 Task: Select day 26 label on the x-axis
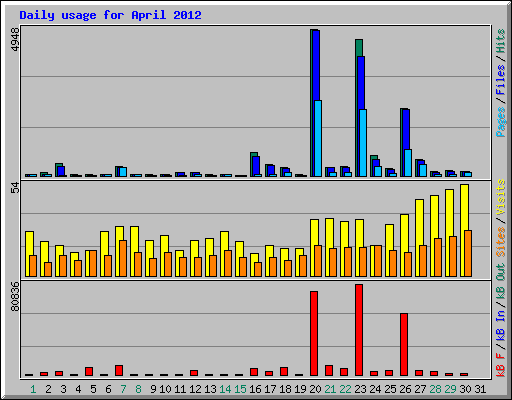tap(405, 389)
